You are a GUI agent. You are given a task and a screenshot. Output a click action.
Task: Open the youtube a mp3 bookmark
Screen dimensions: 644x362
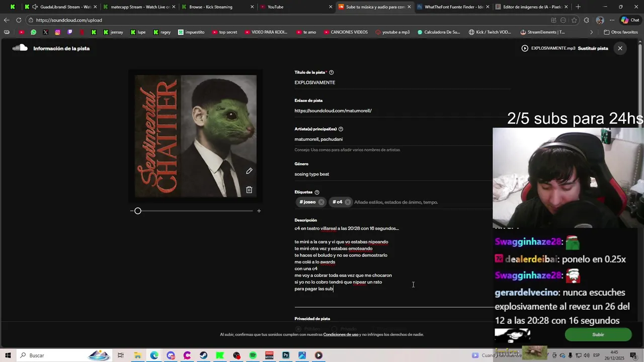(x=392, y=32)
